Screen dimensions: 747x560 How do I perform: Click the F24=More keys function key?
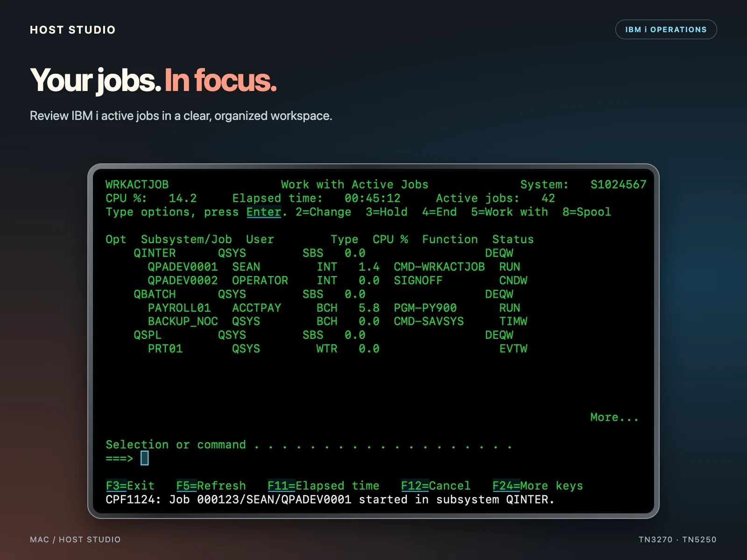[537, 486]
